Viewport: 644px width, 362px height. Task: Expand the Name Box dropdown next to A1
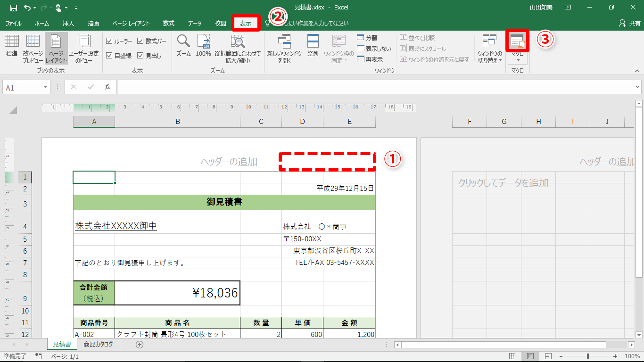[x=45, y=87]
